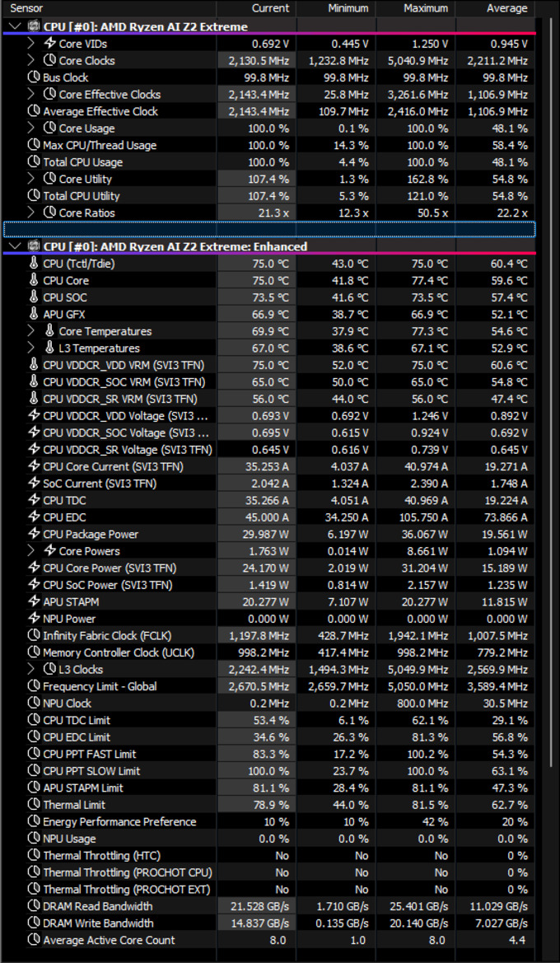Expand the L3 Clocks entry
The width and height of the screenshot is (560, 963).
point(31,669)
